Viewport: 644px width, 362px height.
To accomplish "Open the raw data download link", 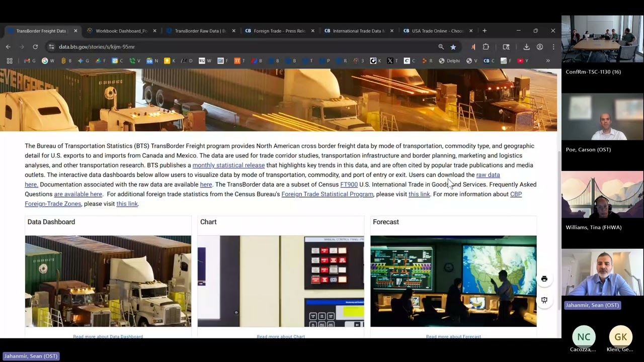I will click(x=488, y=175).
